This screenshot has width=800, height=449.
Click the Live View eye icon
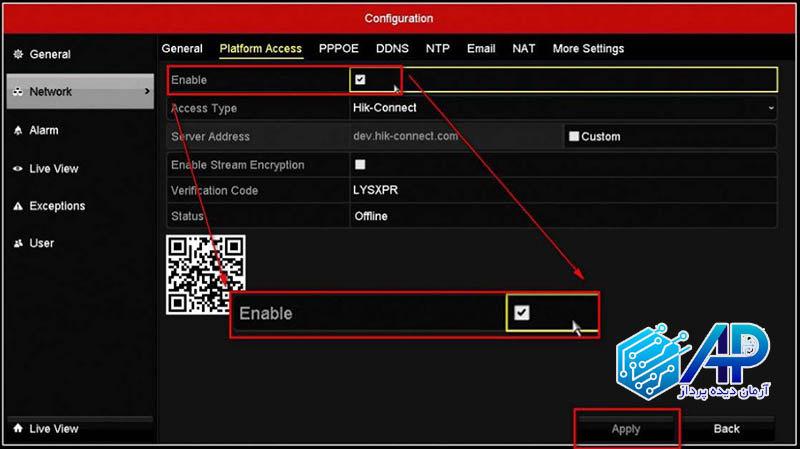tap(18, 169)
